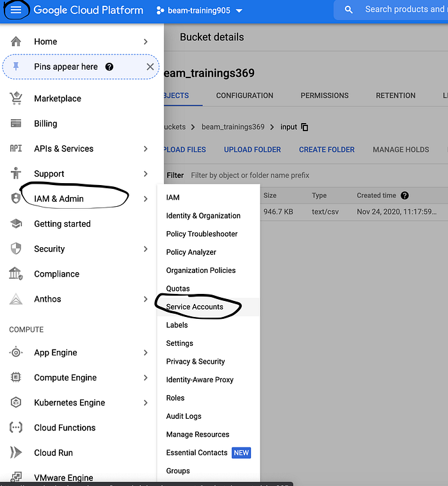Viewport: 448px width, 486px height.
Task: Open the hamburger navigation menu icon
Action: pyautogui.click(x=16, y=10)
